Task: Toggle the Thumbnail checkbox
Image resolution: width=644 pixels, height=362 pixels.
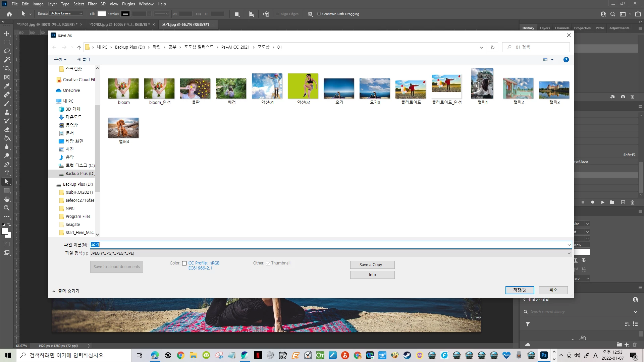Action: click(268, 263)
